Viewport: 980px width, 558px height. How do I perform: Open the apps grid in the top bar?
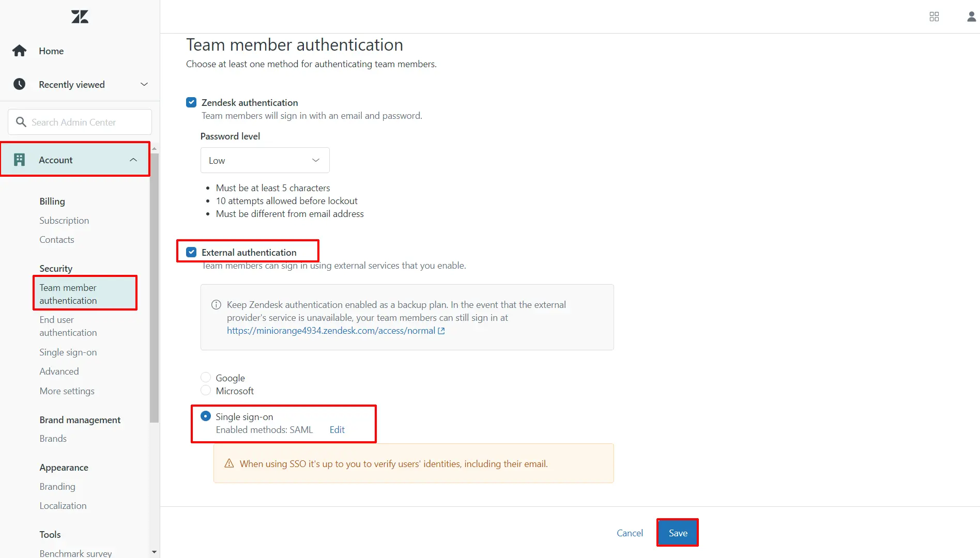tap(934, 16)
